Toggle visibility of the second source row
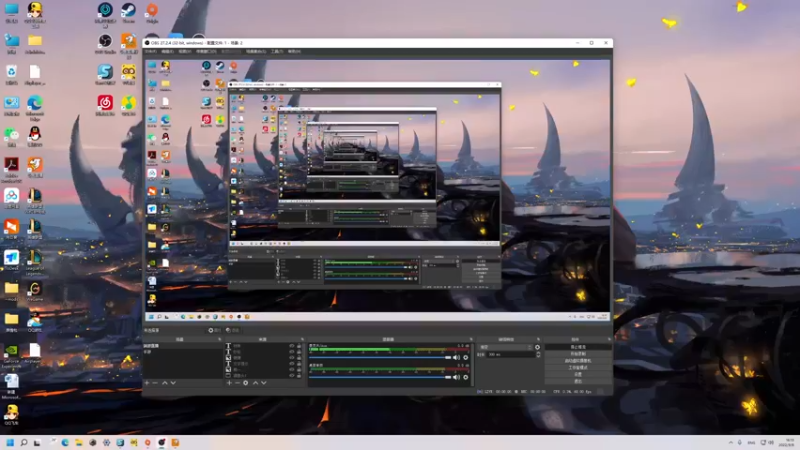This screenshot has width=800, height=450. pyautogui.click(x=292, y=352)
